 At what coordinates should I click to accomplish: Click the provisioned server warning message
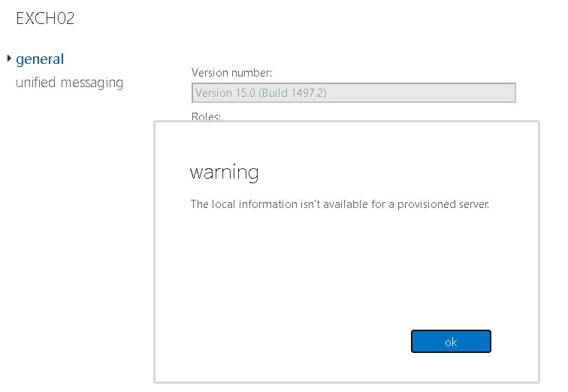pyautogui.click(x=340, y=204)
